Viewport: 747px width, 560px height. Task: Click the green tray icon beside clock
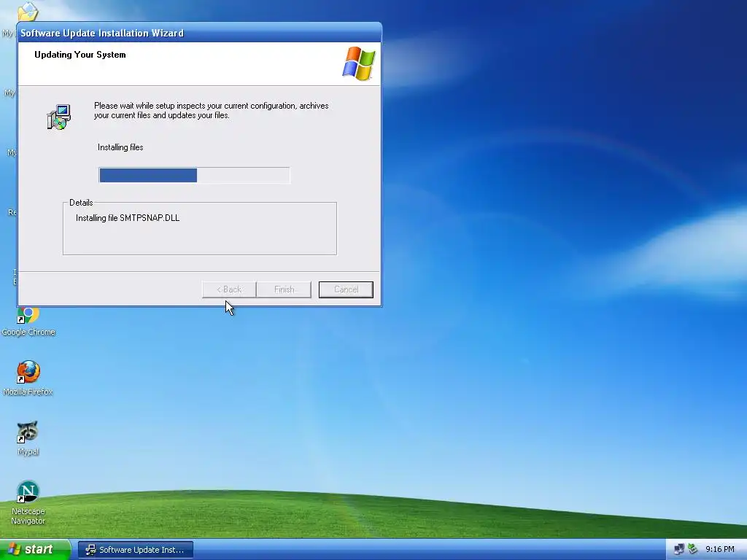(693, 550)
